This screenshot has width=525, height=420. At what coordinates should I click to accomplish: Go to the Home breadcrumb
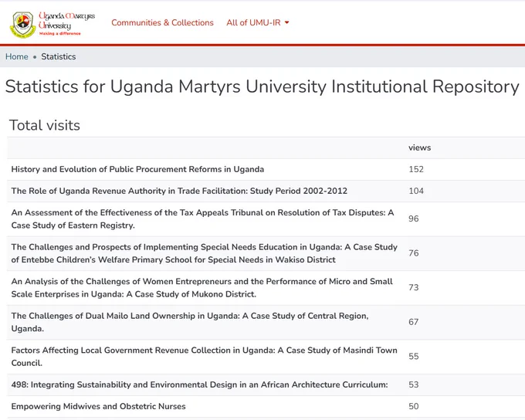tap(17, 56)
